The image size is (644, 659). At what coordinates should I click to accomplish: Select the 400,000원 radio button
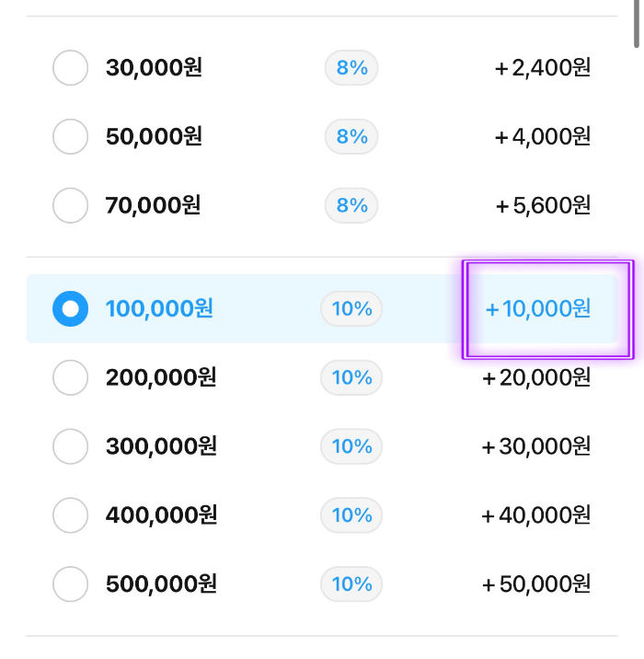pyautogui.click(x=70, y=515)
